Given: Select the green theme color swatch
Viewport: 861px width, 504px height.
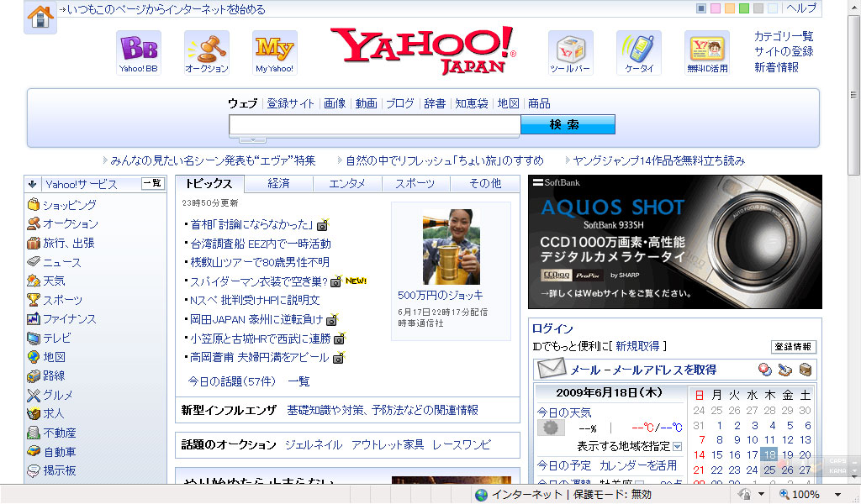Looking at the screenshot, I should [x=744, y=8].
